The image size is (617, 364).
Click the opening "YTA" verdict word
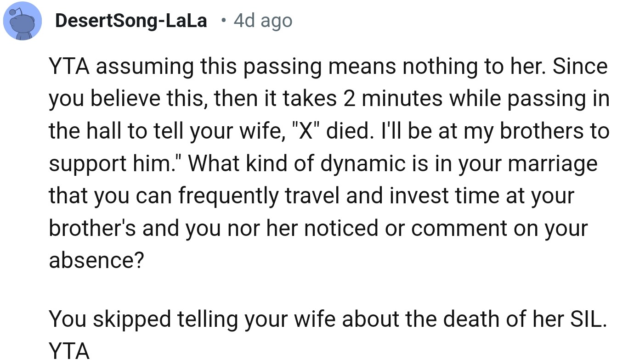pyautogui.click(x=69, y=67)
